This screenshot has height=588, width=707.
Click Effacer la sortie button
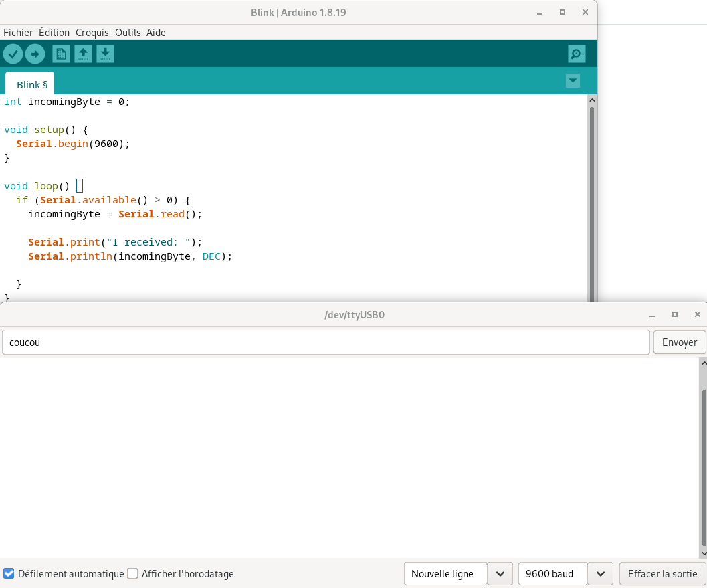coord(662,574)
